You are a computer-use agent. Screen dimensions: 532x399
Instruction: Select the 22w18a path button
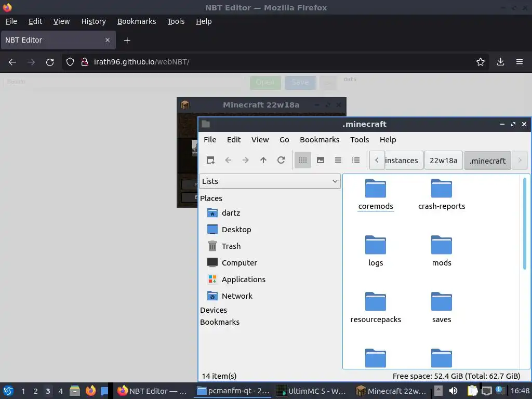tap(444, 160)
